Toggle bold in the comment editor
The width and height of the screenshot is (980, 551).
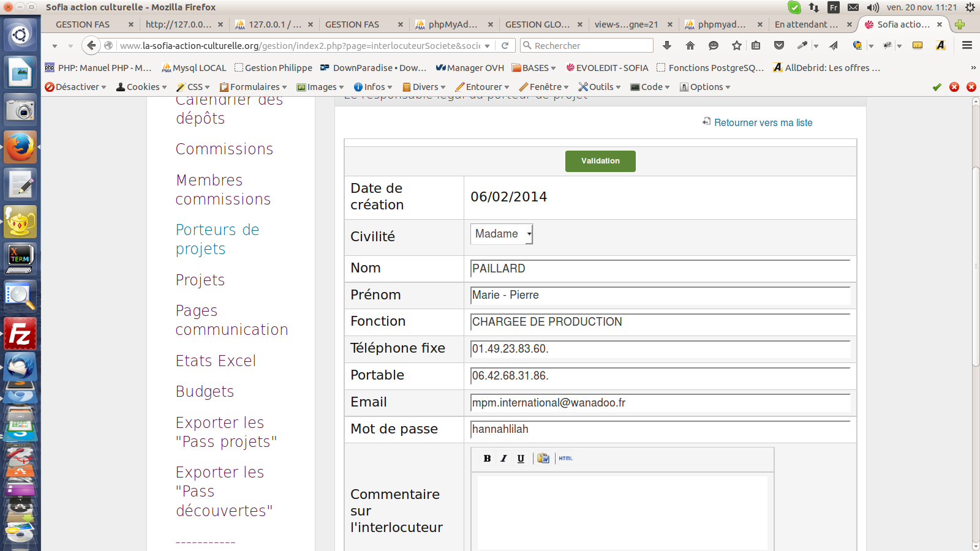[x=487, y=458]
